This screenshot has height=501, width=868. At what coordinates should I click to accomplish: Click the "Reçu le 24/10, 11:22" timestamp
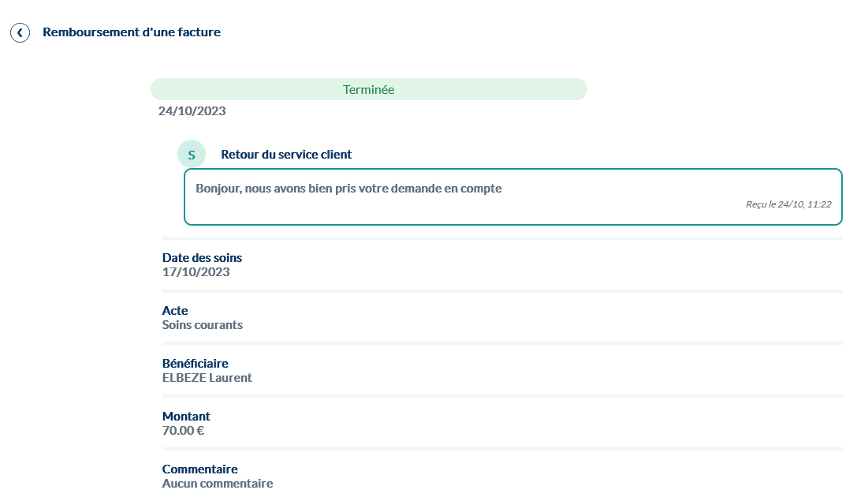point(788,204)
